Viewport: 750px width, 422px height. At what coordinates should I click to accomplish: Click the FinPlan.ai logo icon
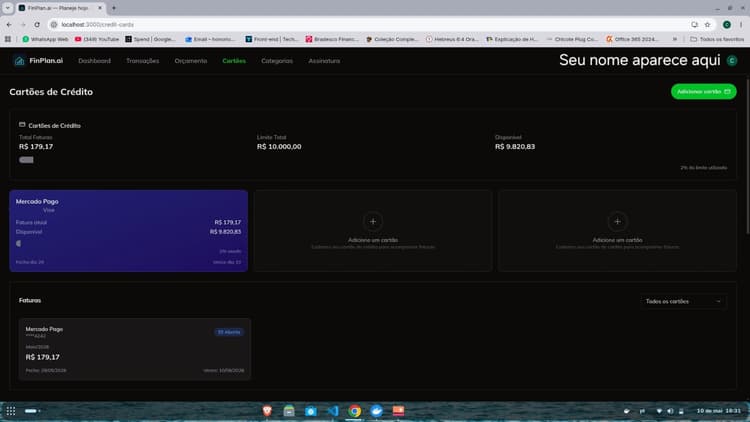19,61
